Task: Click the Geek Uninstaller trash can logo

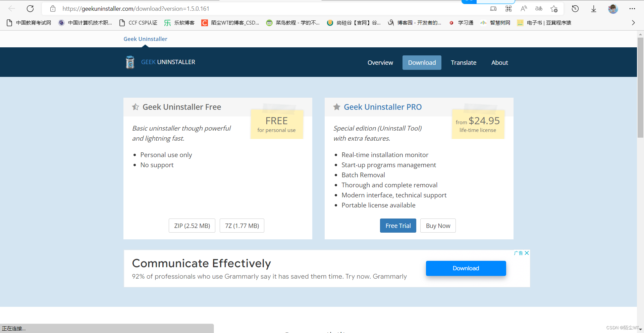Action: pyautogui.click(x=130, y=62)
